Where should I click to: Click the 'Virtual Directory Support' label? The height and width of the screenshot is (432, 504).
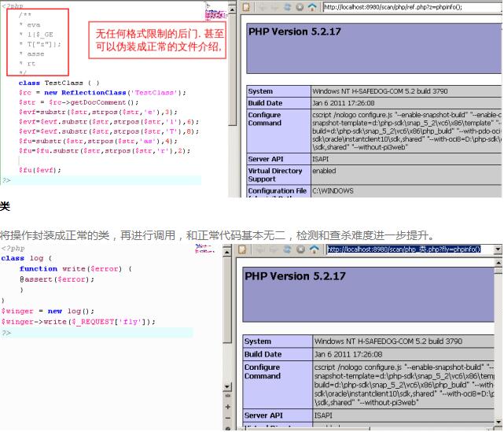[275, 175]
